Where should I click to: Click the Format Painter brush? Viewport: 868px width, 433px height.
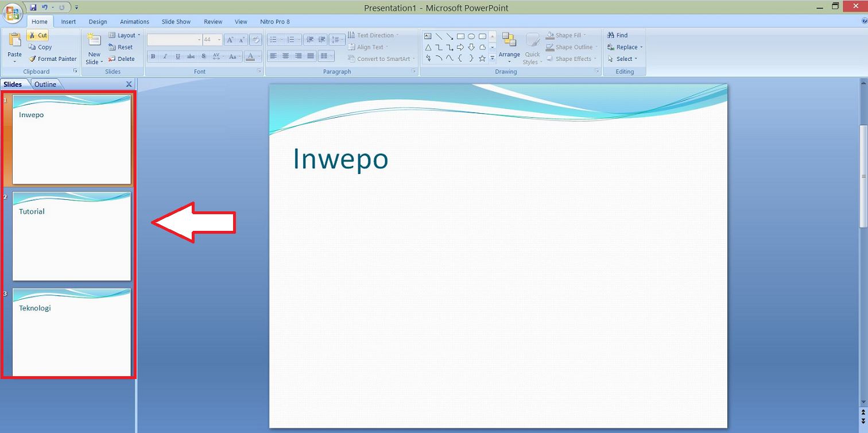coord(33,59)
